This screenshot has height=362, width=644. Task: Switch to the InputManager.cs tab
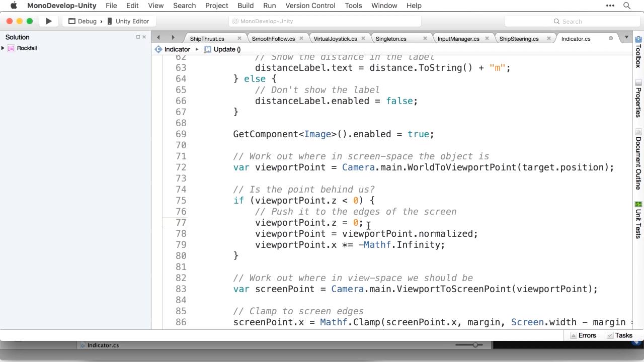click(458, 39)
